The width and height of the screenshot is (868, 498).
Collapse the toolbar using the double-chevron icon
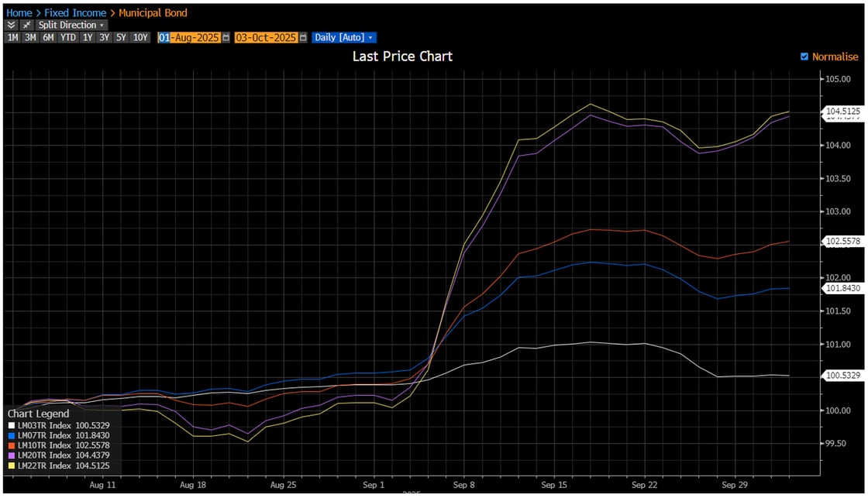click(x=10, y=24)
